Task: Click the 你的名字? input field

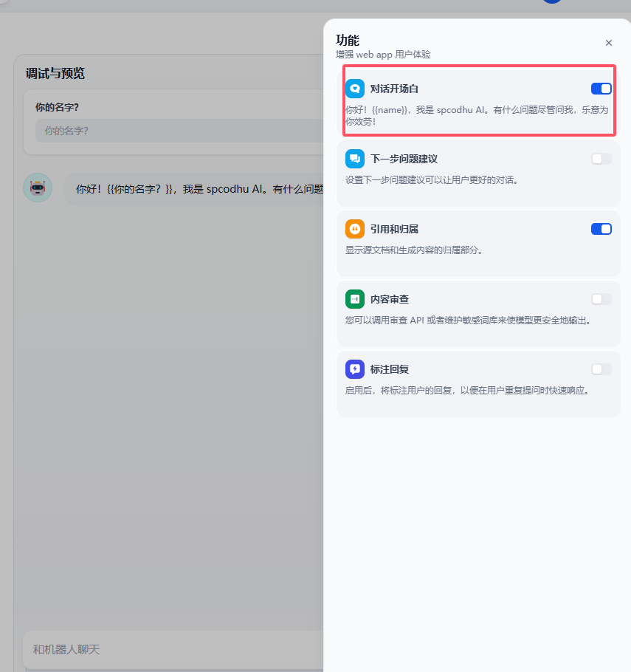Action: point(180,131)
